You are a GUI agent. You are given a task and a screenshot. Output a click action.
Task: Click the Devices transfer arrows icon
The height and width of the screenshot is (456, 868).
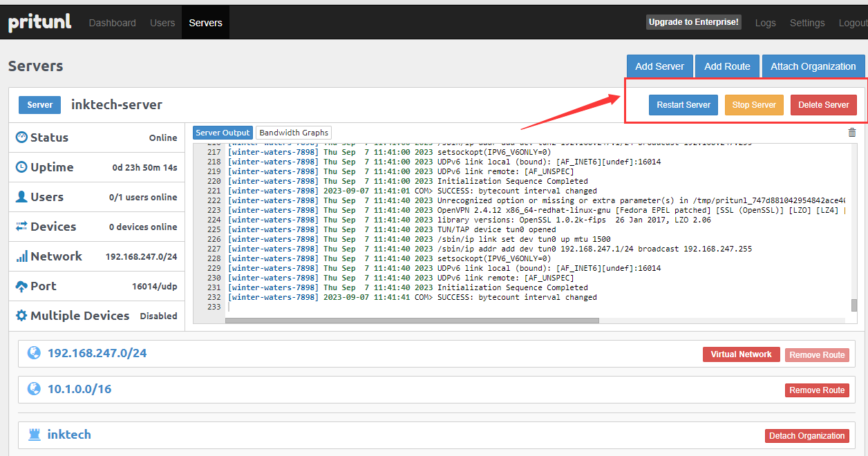point(21,226)
